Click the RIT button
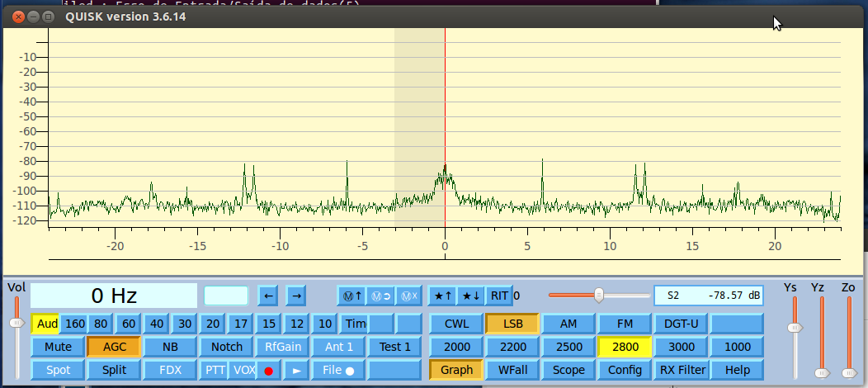 coord(498,296)
